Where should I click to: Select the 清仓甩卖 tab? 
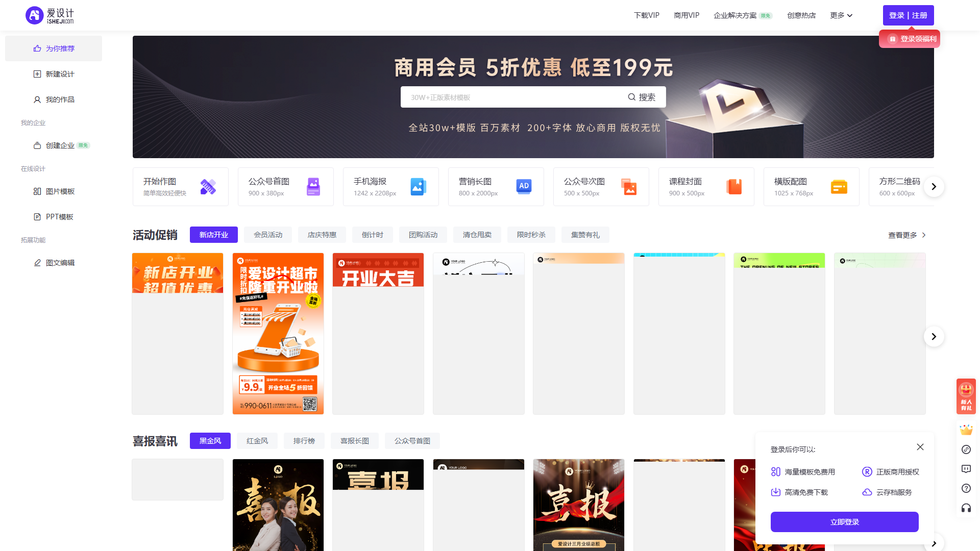(477, 235)
